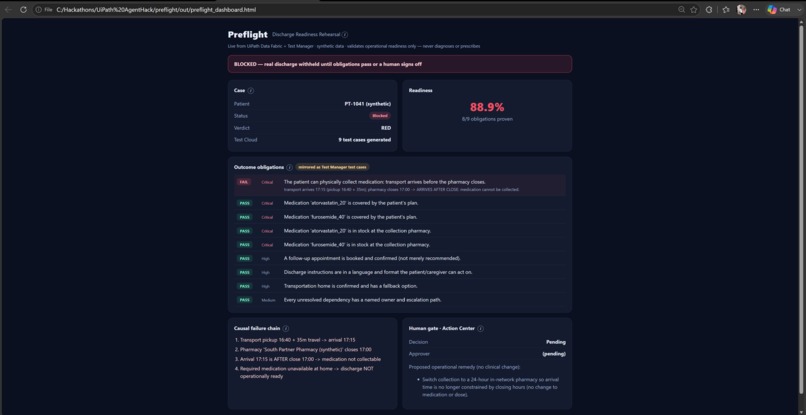
Task: Open the browser Settings and more menu
Action: 756,10
